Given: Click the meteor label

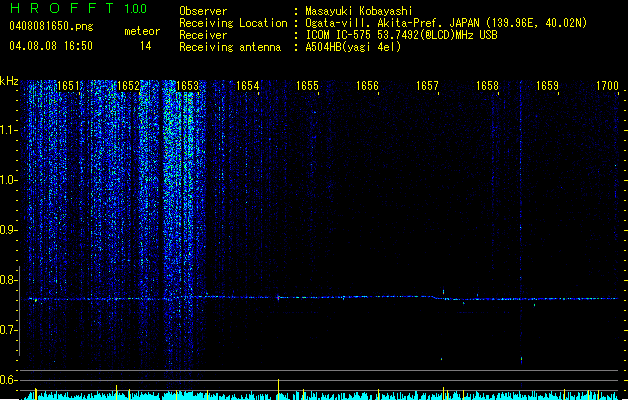Looking at the screenshot, I should point(142,31).
